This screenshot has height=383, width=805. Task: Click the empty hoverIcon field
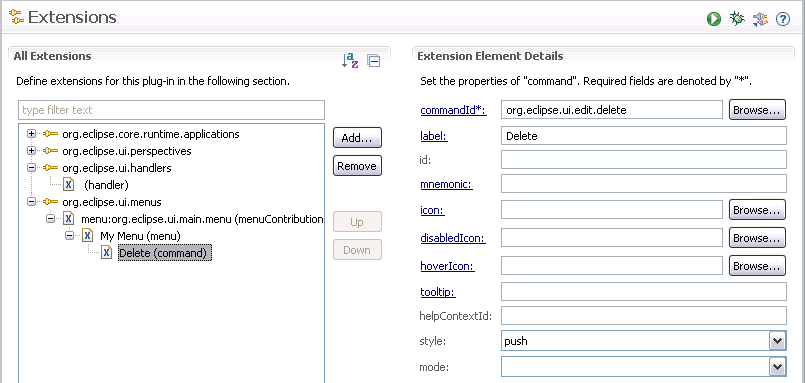(x=612, y=265)
